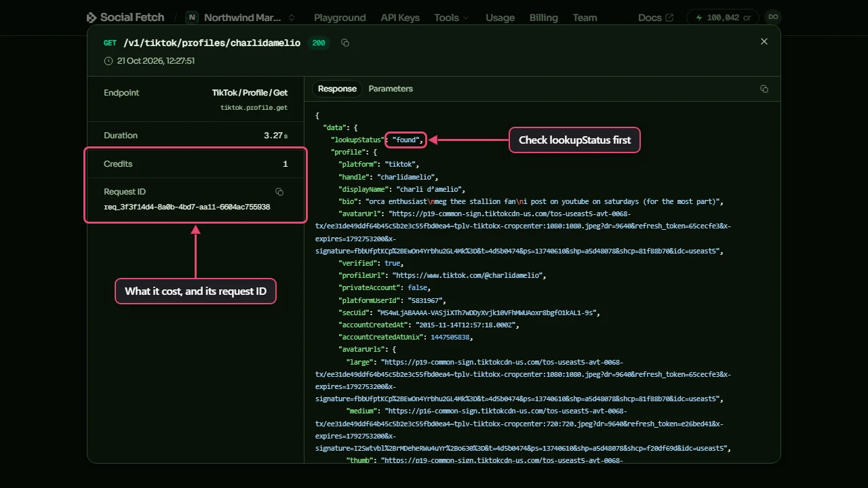Open Docs external link
Screen dimensions: 868x488
click(x=656, y=18)
